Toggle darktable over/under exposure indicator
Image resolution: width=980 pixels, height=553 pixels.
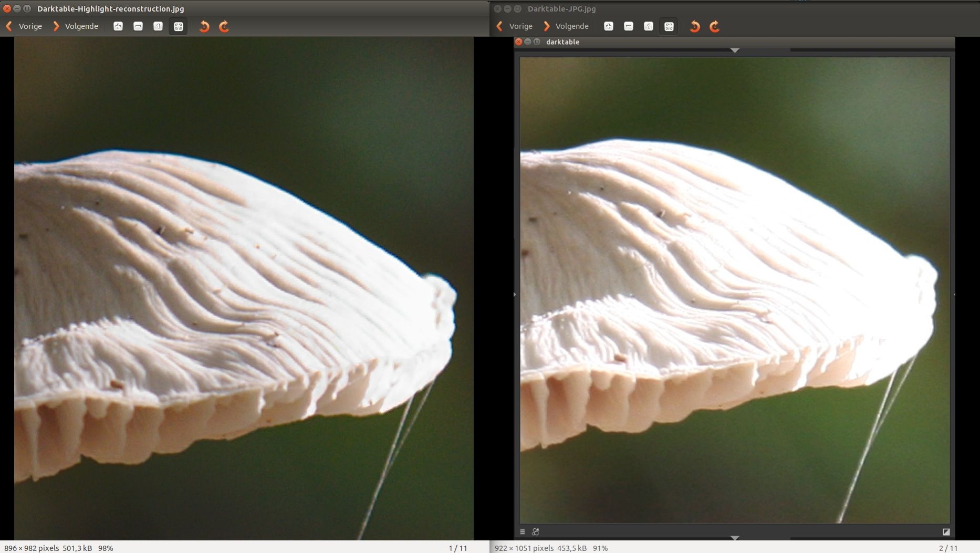point(946,532)
